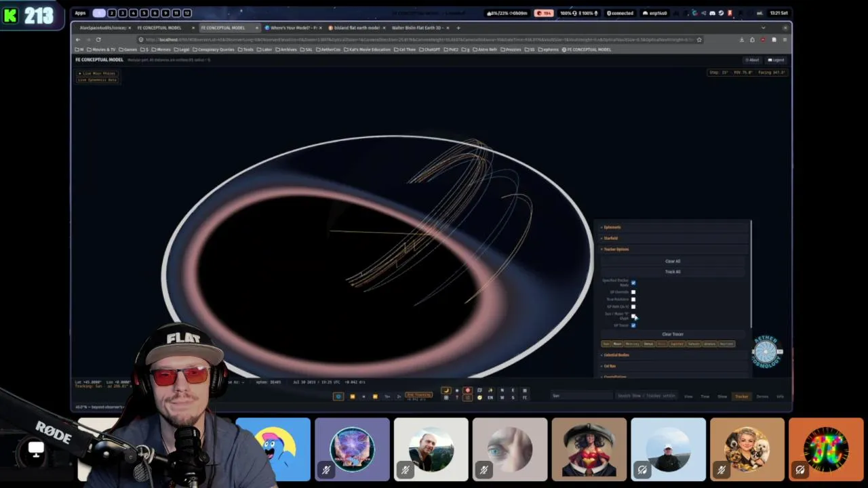Click the S compass direction button
Screen dimensions: 868x488
click(513, 398)
